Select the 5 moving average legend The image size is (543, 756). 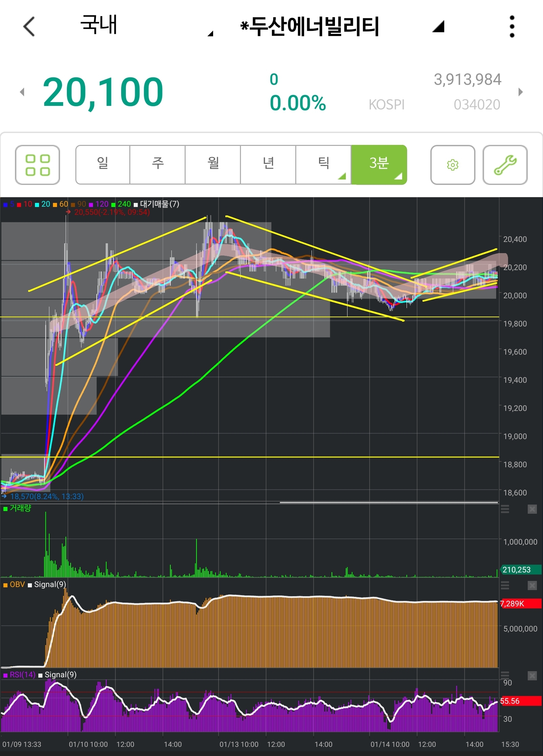point(9,204)
